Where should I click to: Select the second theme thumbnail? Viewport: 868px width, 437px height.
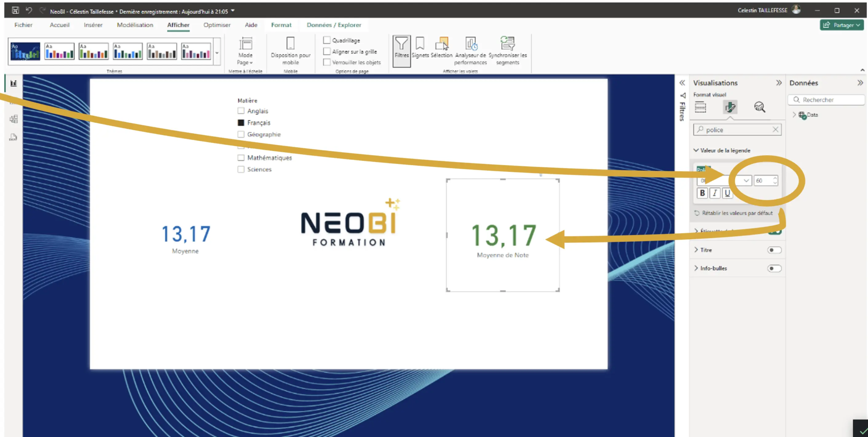click(59, 52)
